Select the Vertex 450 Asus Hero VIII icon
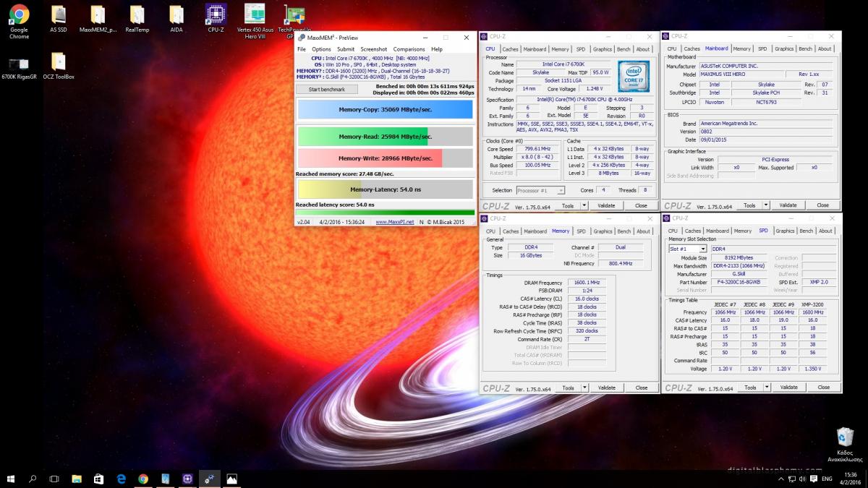 255,21
